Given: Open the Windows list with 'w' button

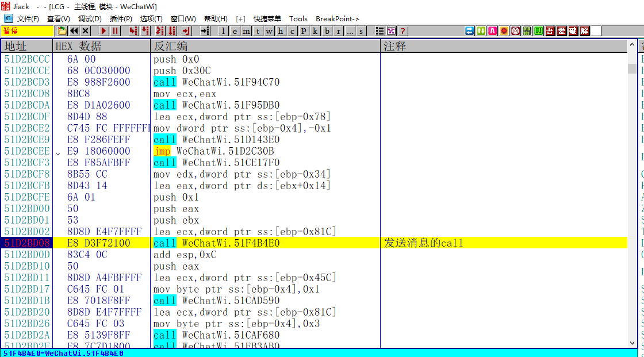Looking at the screenshot, I should click(269, 31).
